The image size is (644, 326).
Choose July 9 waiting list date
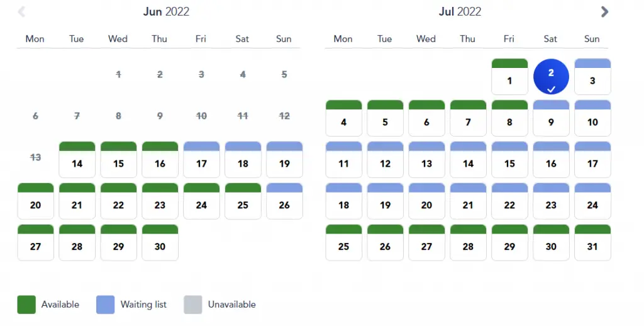tap(551, 118)
